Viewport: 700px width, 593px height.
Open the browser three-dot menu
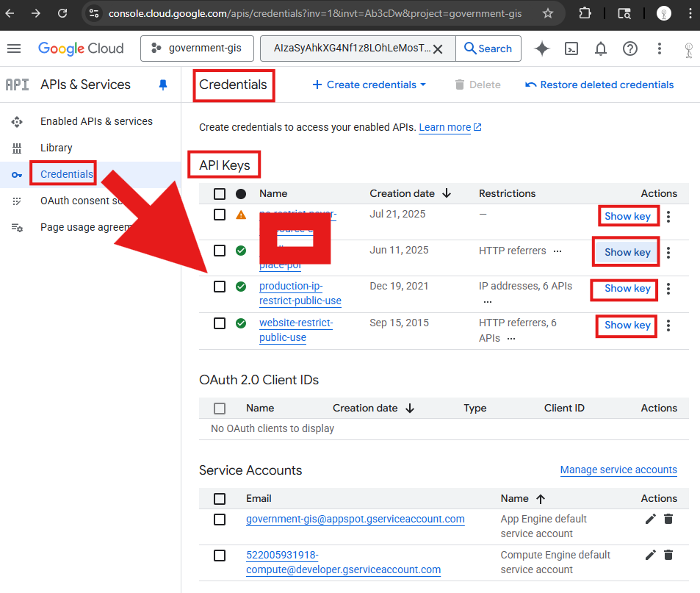point(690,13)
